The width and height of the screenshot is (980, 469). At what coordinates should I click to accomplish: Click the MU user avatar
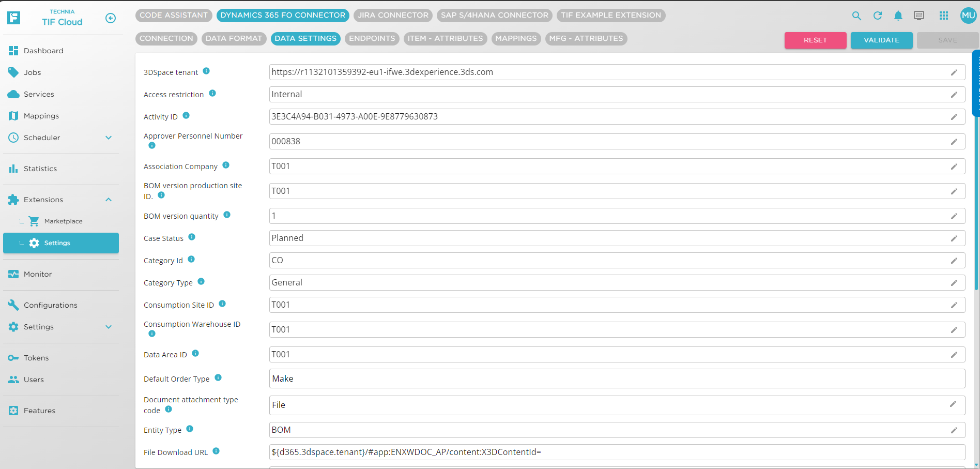click(968, 16)
